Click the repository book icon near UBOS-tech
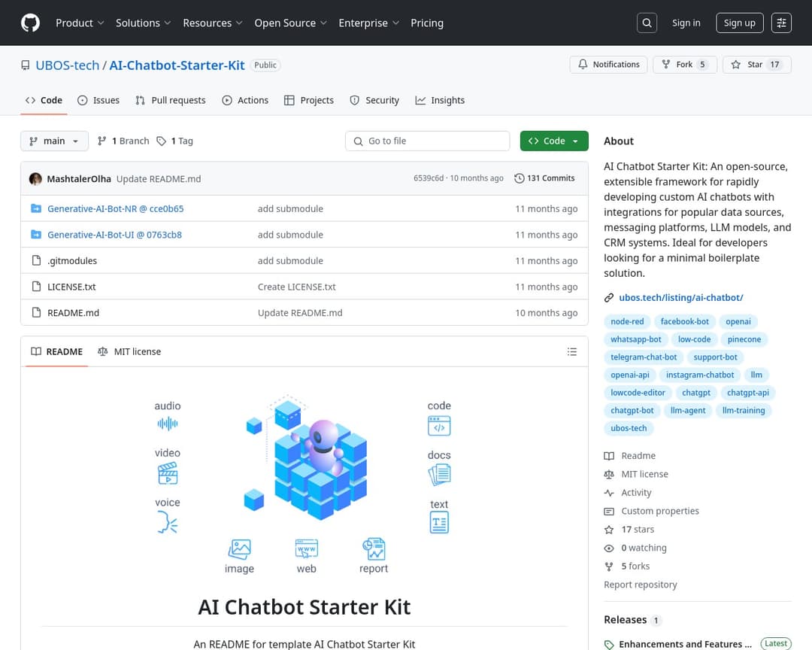Screen dimensions: 812x650 click(26, 65)
